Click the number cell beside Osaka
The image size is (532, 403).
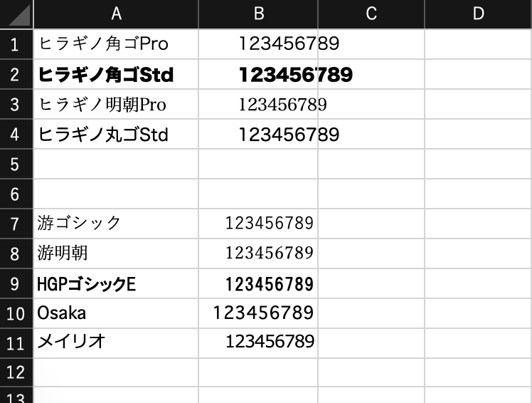tap(263, 313)
